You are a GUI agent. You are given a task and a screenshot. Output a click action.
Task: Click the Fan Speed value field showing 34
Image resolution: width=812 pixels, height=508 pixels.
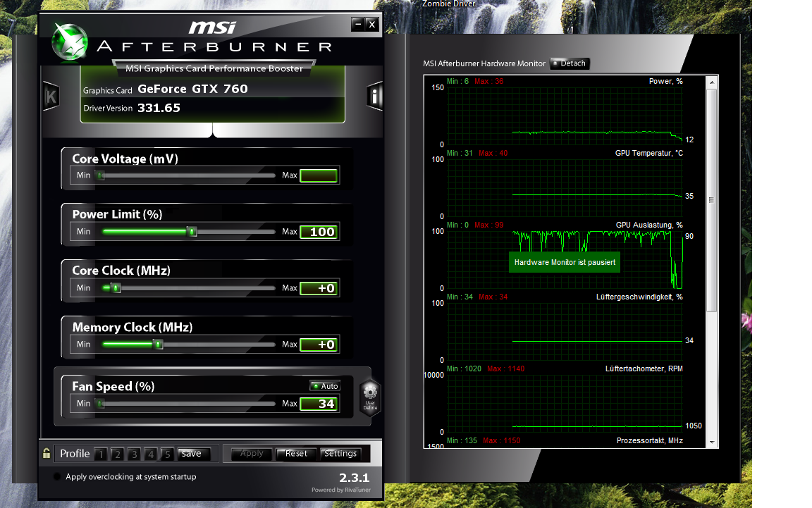(319, 404)
